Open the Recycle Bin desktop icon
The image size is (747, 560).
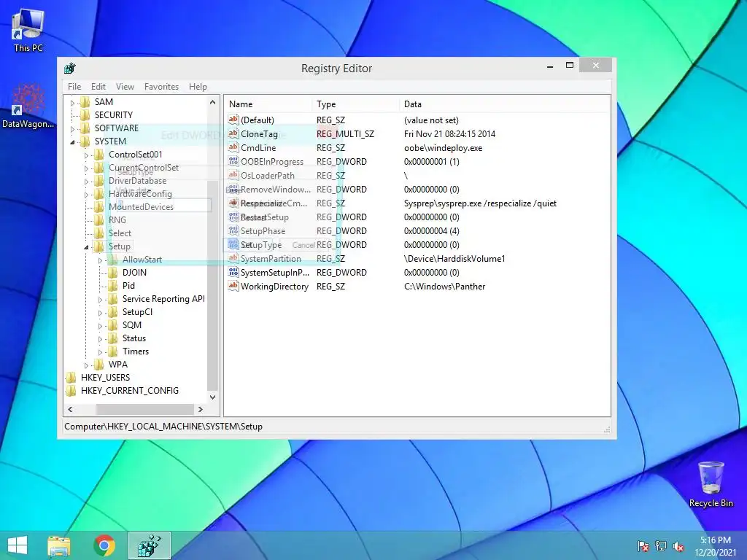click(x=711, y=484)
